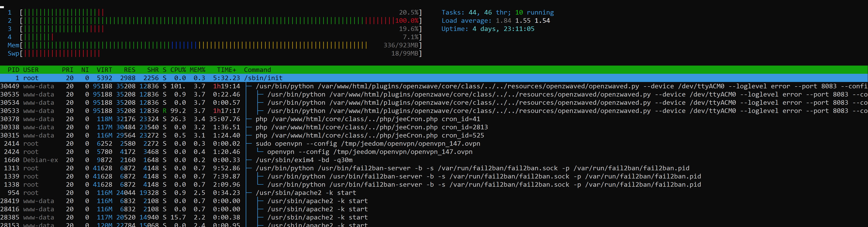Click the Tasks summary line
This screenshot has height=227, width=868.
click(497, 13)
